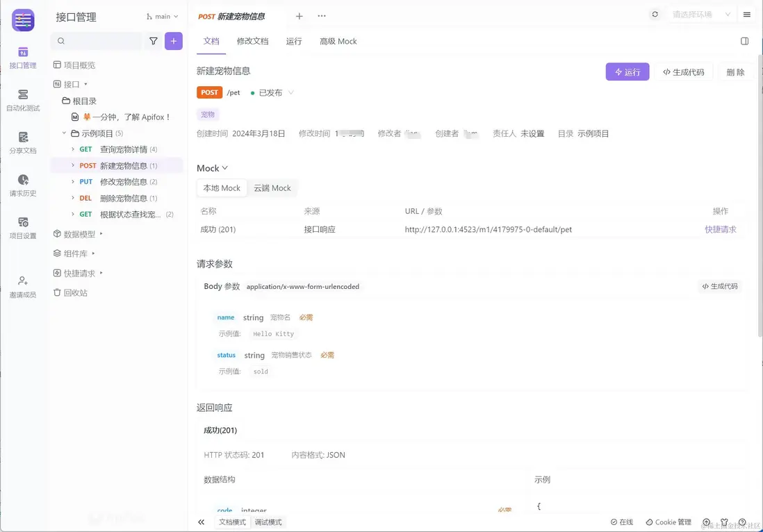This screenshot has width=763, height=532.
Task: Click the purple 运行 button
Action: click(627, 72)
